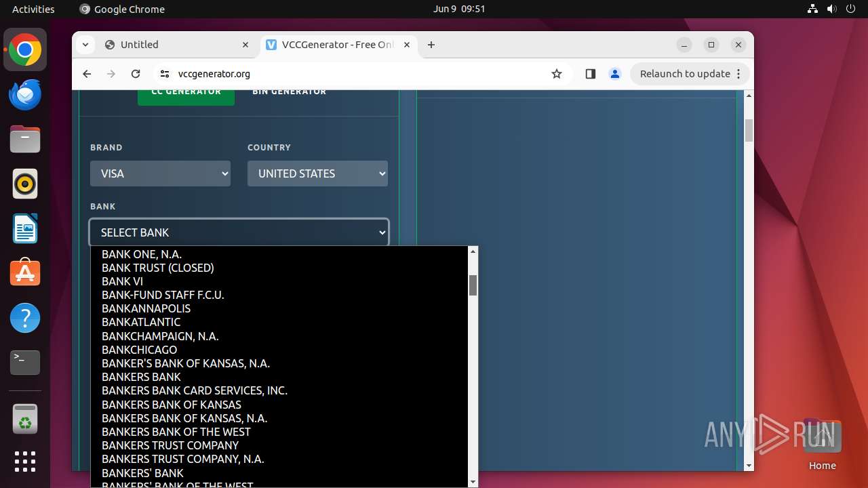This screenshot has width=868, height=488.
Task: Open the Chrome profile avatar
Action: [x=615, y=74]
